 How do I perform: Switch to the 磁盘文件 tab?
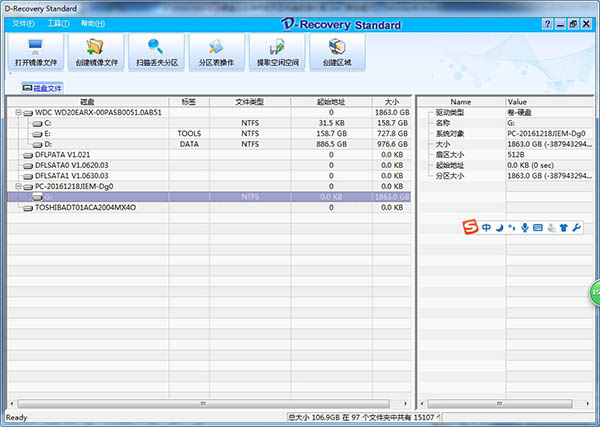pyautogui.click(x=42, y=88)
